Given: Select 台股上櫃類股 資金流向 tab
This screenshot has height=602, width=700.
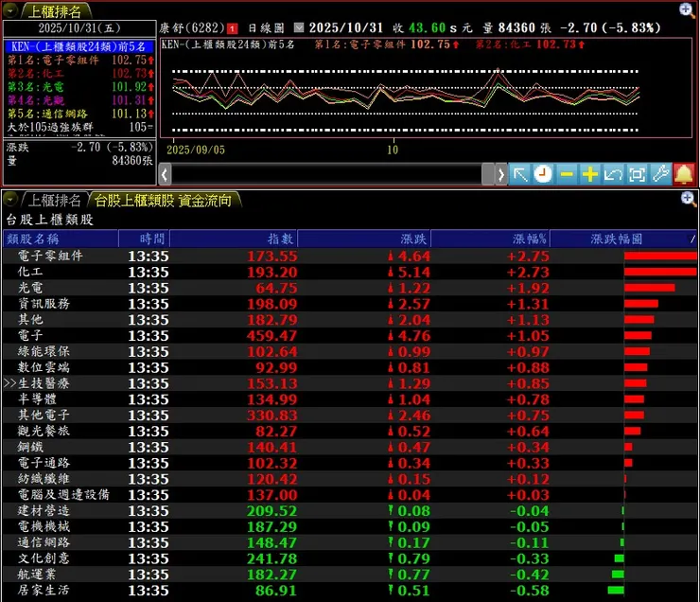Looking at the screenshot, I should point(163,201).
